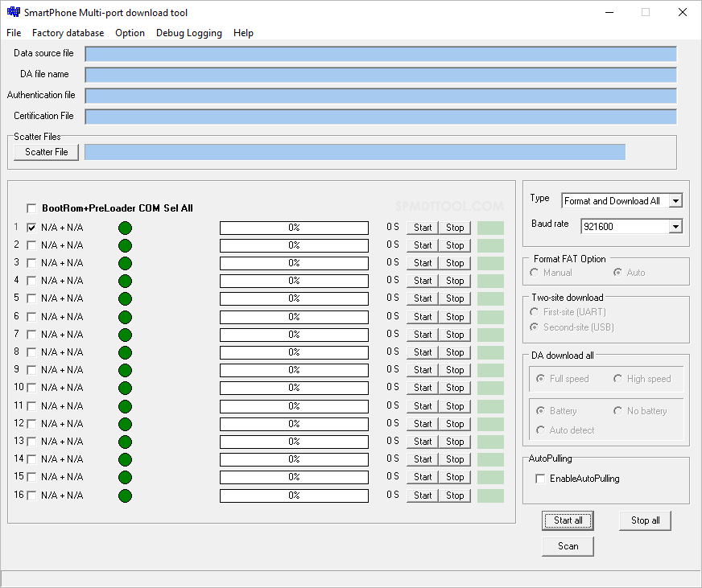Tick the BootRom+PreLoader COM Sel All checkbox

(x=31, y=208)
